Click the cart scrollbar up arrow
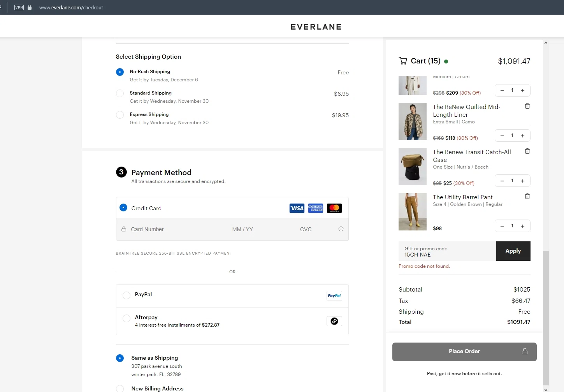Image resolution: width=564 pixels, height=392 pixels. point(546,43)
